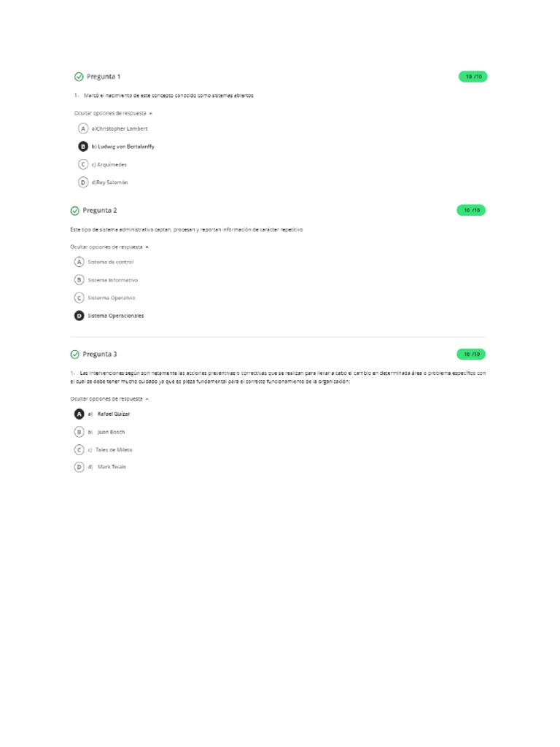Screen dimensions: 560x747
Task: Collapse answer options under Pregunta 2
Action: pyautogui.click(x=109, y=247)
